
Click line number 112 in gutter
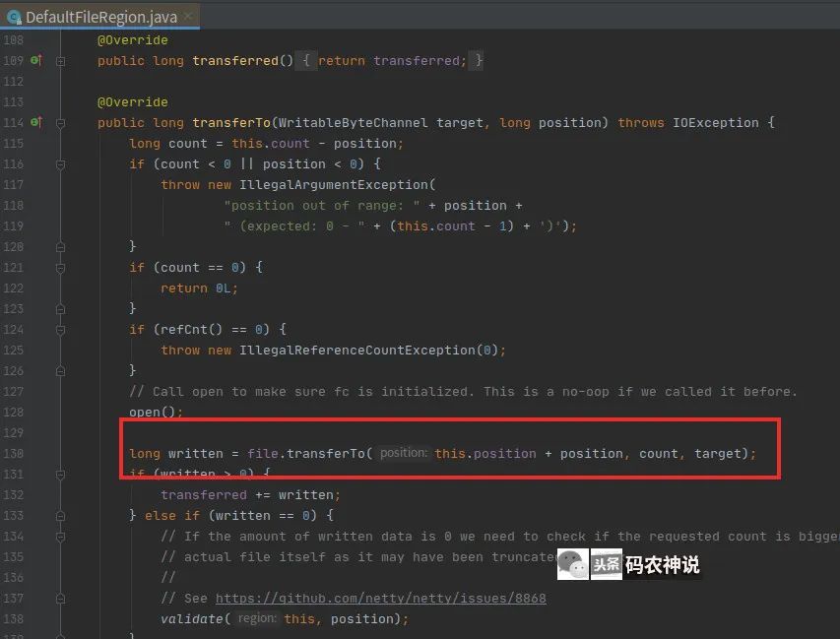(x=13, y=82)
